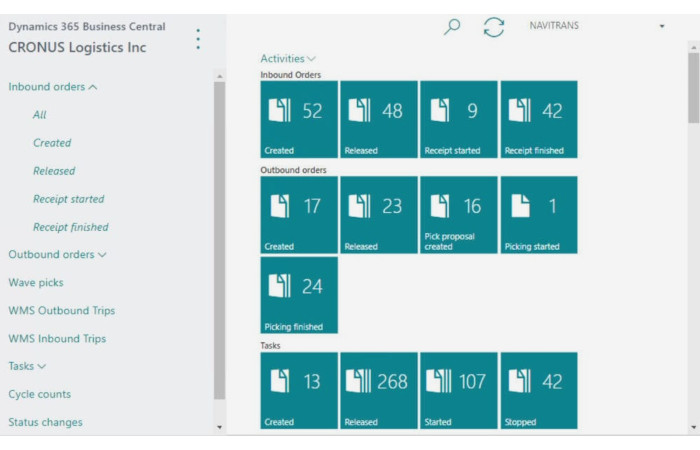This screenshot has width=700, height=450.
Task: Click the sidebar scrollbar up arrow
Action: point(219,76)
